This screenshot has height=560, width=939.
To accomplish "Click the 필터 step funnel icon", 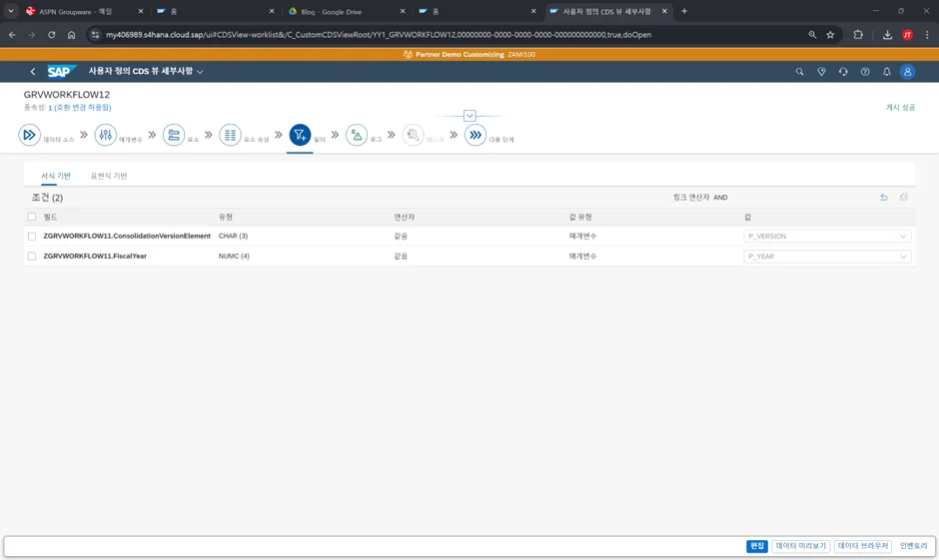I will pyautogui.click(x=300, y=135).
